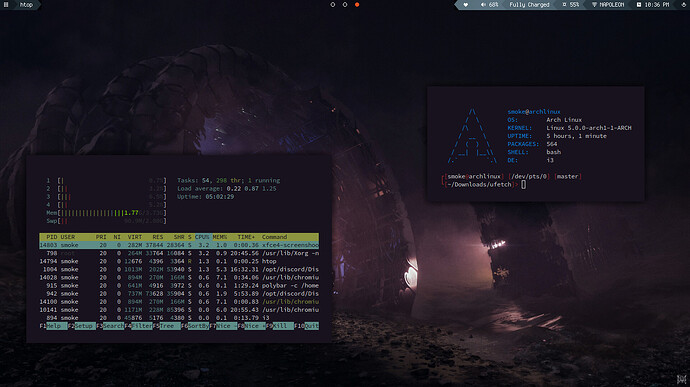Click F9 Kill in htop footer
The image size is (690, 387).
(279, 326)
